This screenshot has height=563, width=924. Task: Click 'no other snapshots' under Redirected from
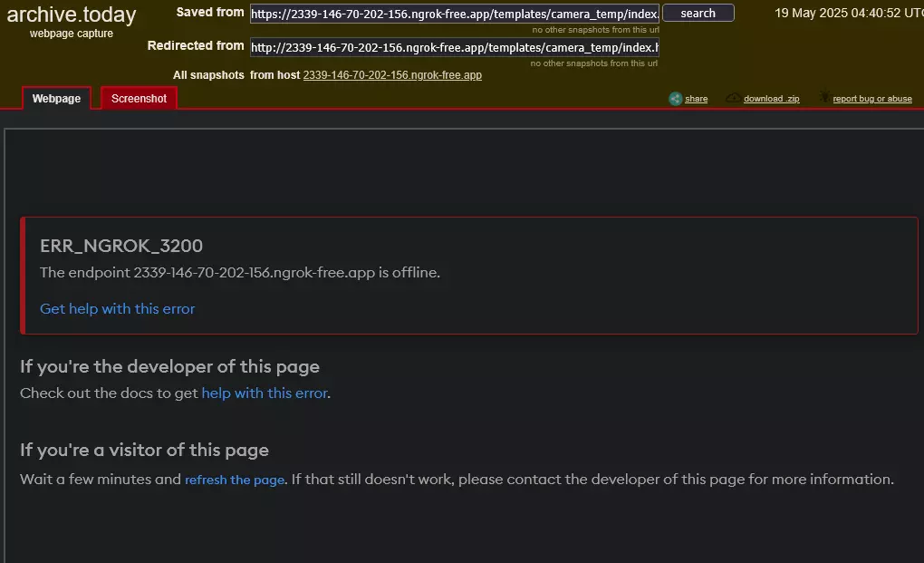[x=594, y=63]
